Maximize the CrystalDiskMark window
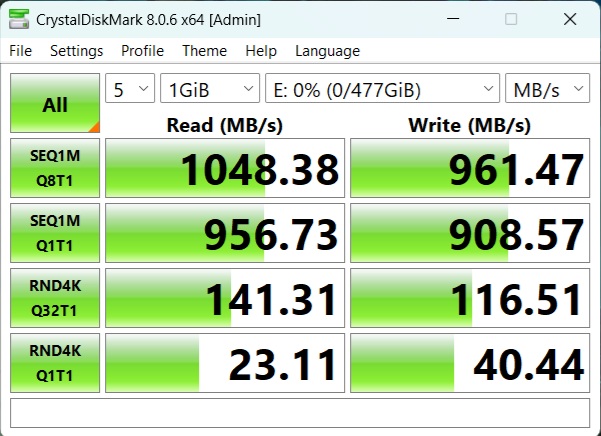This screenshot has width=601, height=436. coord(511,19)
